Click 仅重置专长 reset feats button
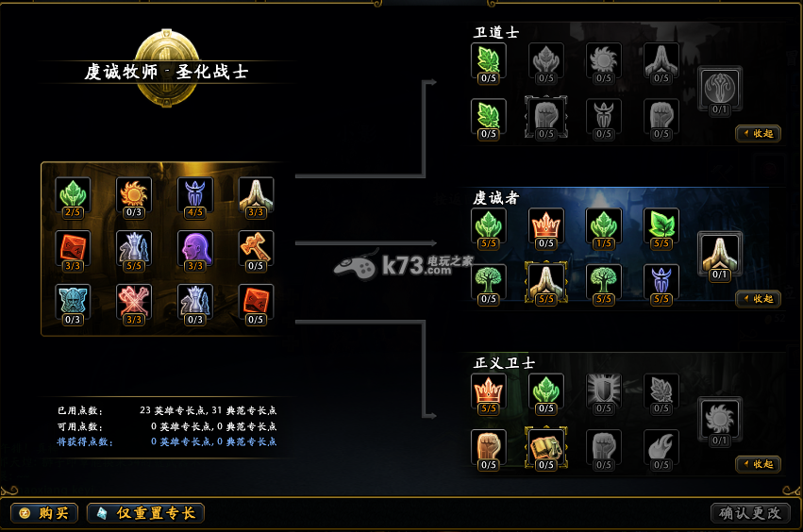The image size is (803, 532). tap(146, 513)
